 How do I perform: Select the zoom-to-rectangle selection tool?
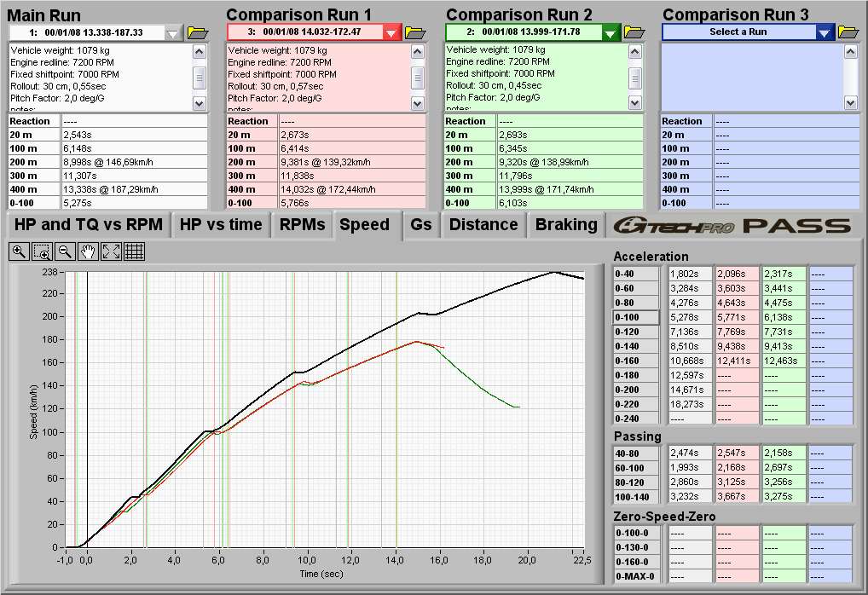click(42, 251)
